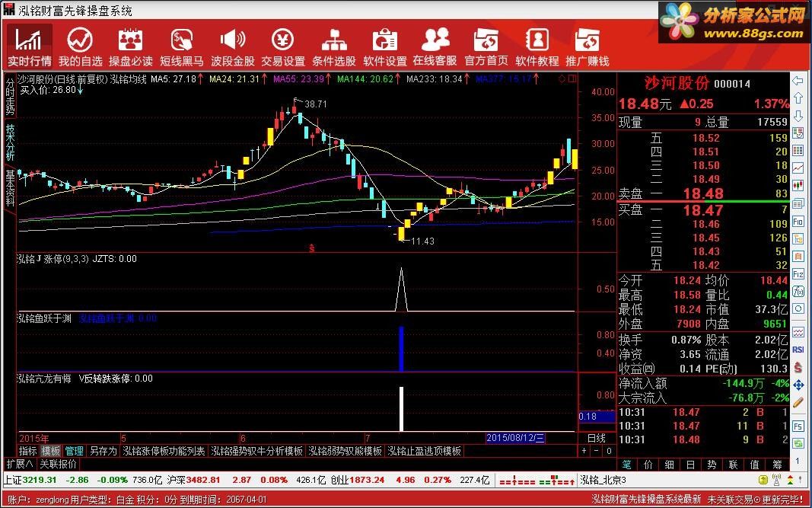Open 泓铭涨停板功能列表 template
This screenshot has height=508, width=812.
164,451
